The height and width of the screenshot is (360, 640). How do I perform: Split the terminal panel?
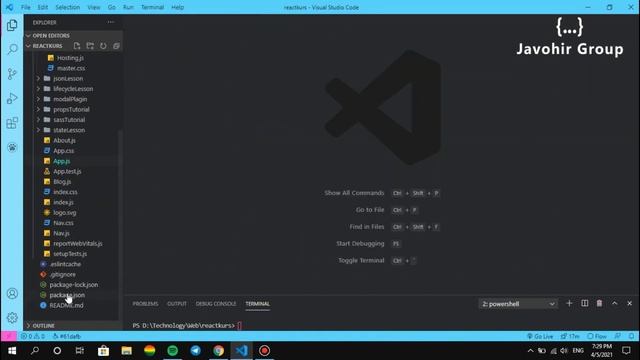pos(584,303)
